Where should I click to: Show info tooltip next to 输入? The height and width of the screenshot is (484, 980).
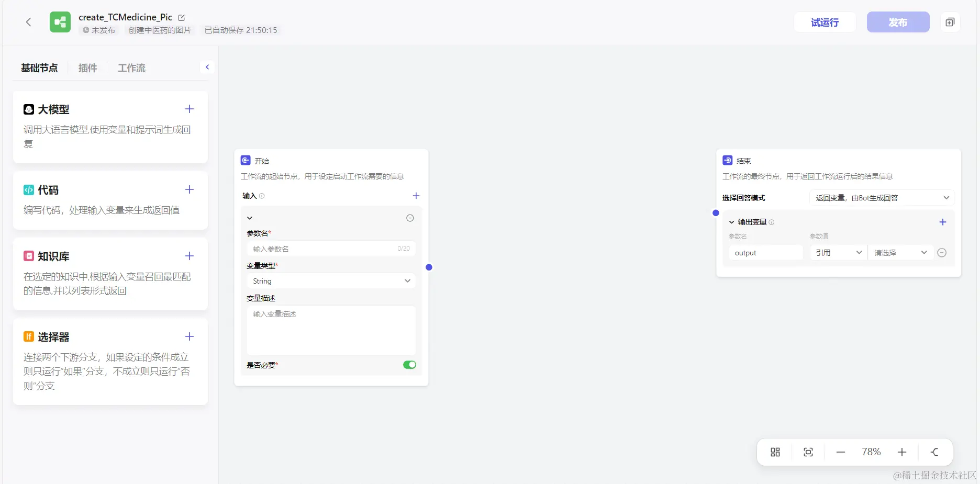pyautogui.click(x=262, y=196)
